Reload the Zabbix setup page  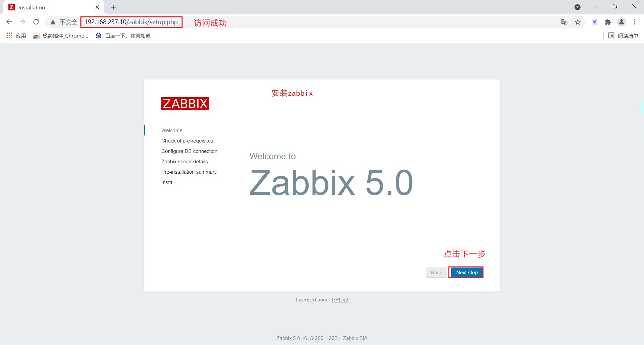[36, 22]
